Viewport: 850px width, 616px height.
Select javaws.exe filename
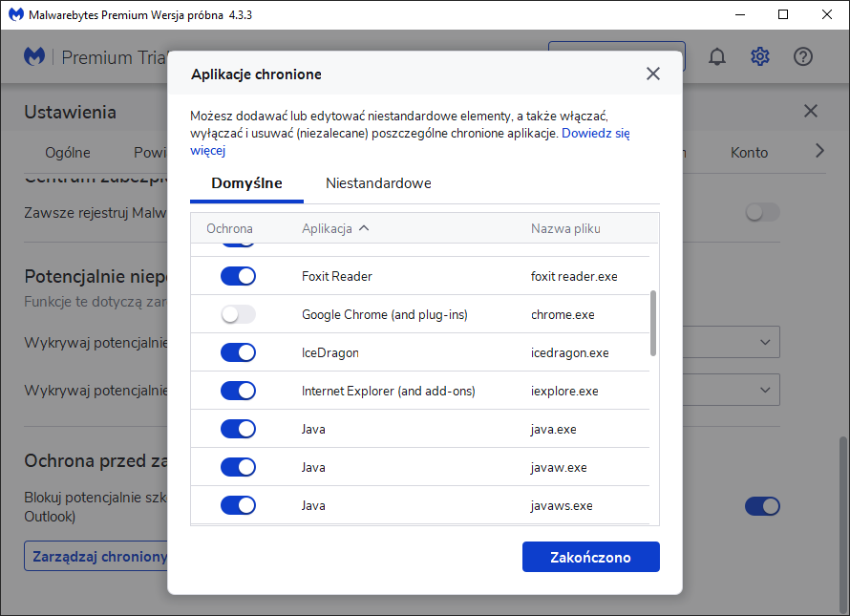click(x=562, y=506)
